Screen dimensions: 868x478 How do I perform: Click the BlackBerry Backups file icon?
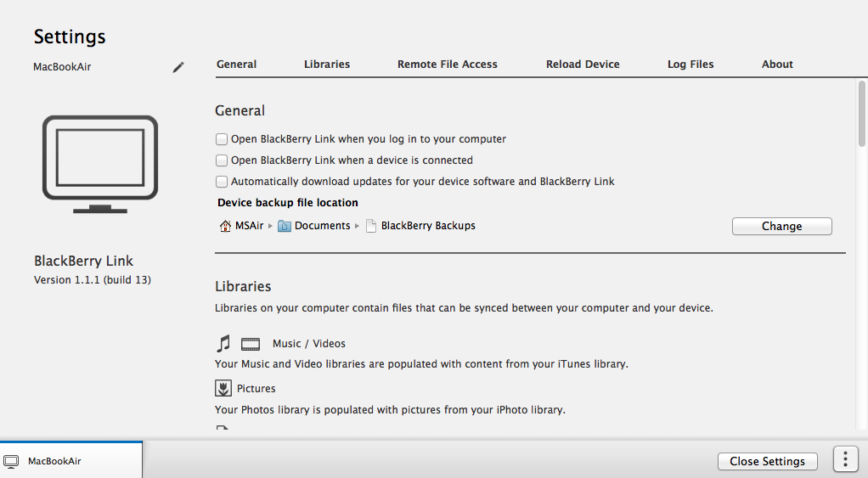pyautogui.click(x=371, y=226)
